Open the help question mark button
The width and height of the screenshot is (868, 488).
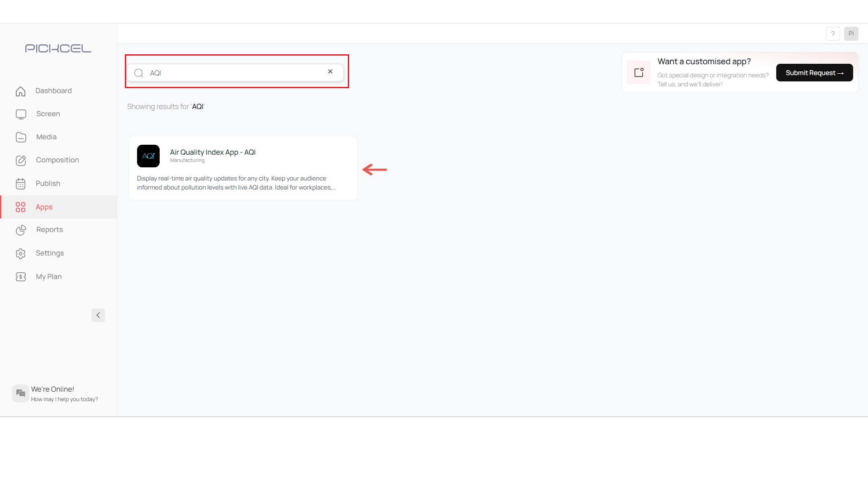click(x=833, y=33)
